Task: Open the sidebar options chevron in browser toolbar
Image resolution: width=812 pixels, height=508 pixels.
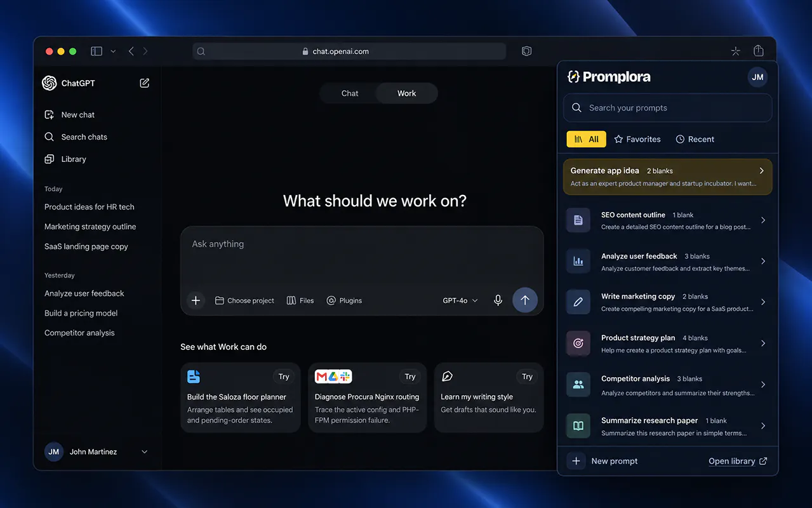Action: (x=113, y=51)
